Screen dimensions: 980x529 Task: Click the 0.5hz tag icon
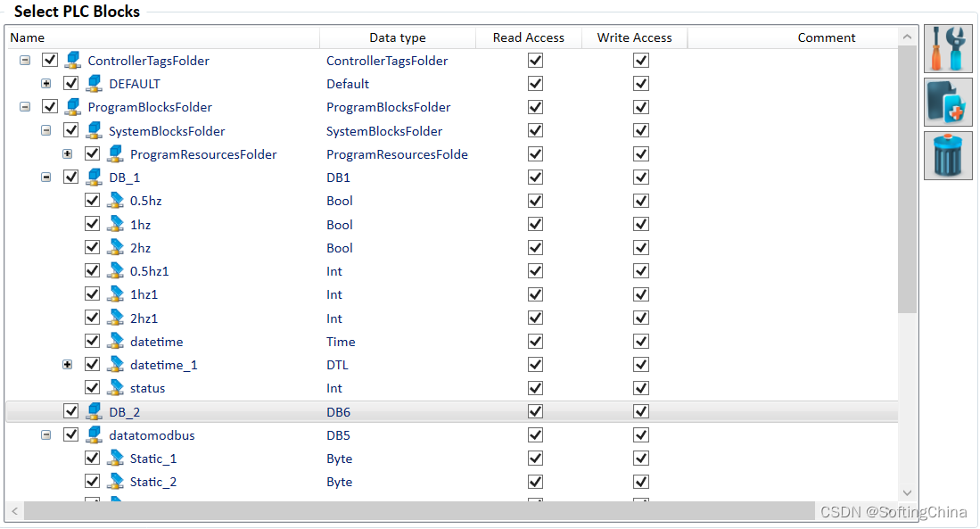[x=116, y=200]
